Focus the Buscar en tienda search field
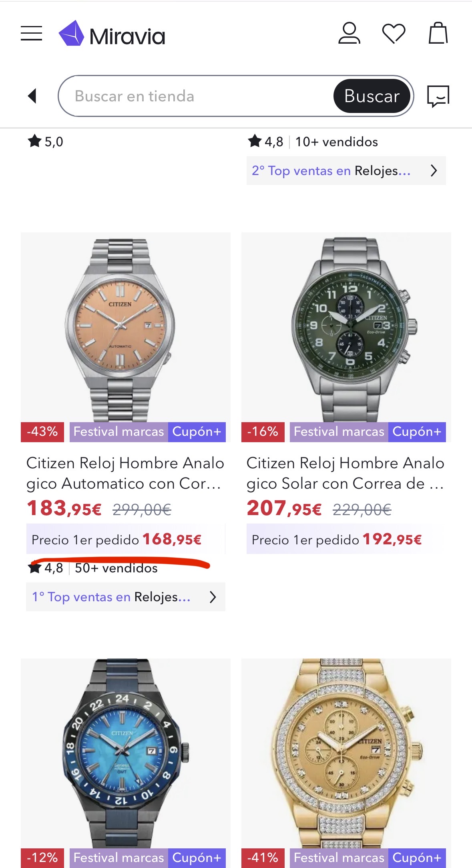 [x=196, y=96]
